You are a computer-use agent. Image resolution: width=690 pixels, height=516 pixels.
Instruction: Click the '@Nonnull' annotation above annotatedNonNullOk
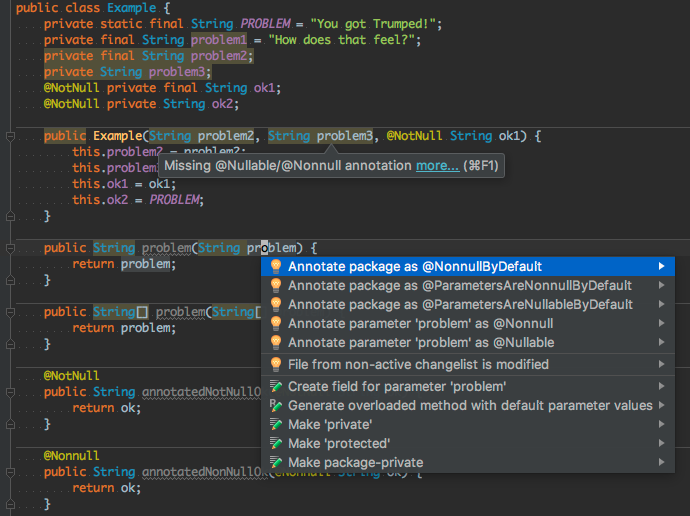pos(71,456)
